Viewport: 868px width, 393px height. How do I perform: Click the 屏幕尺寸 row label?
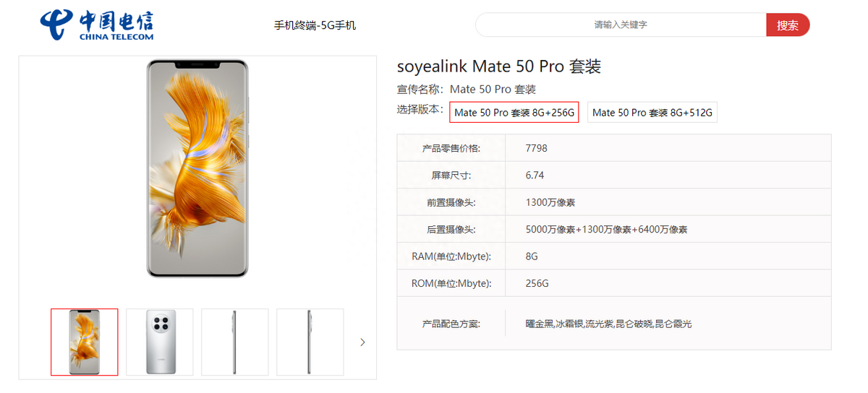(x=451, y=176)
